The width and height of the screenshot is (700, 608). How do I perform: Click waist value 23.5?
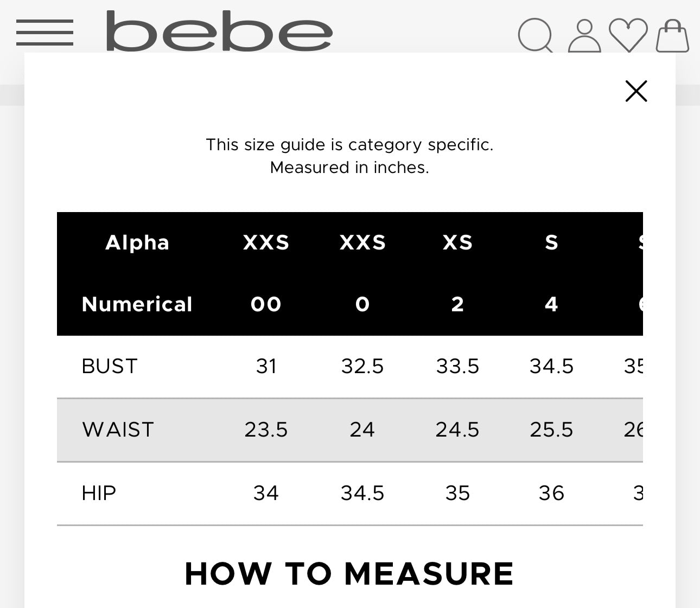pos(266,430)
